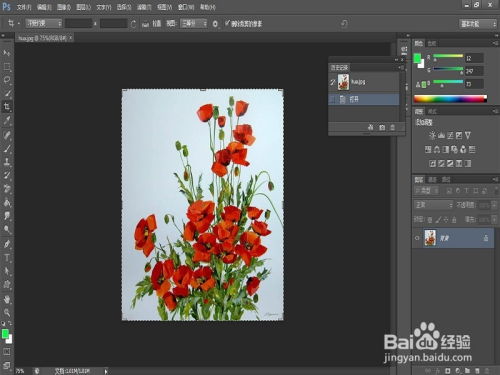Add a Vibrance adjustment
The width and height of the screenshot is (500, 375).
(x=468, y=135)
